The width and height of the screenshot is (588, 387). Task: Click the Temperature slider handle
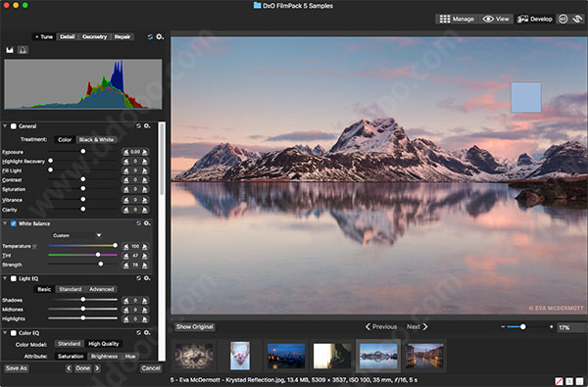(x=115, y=245)
